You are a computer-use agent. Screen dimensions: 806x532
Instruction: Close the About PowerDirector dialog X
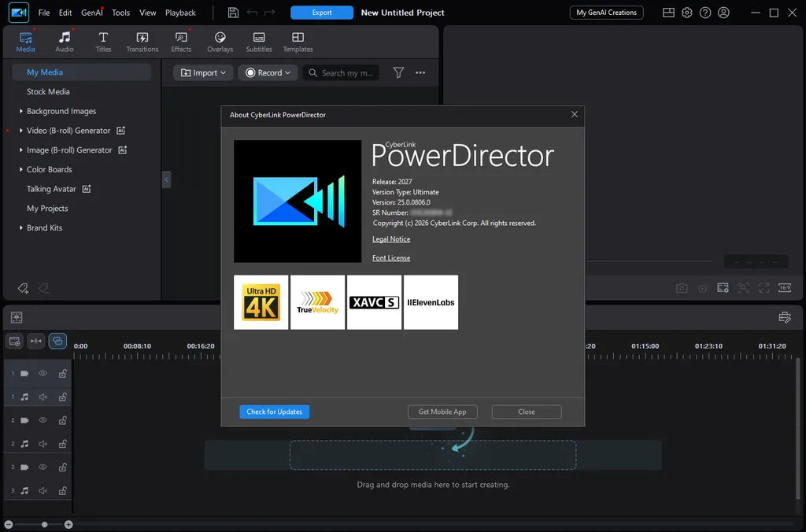pos(574,114)
